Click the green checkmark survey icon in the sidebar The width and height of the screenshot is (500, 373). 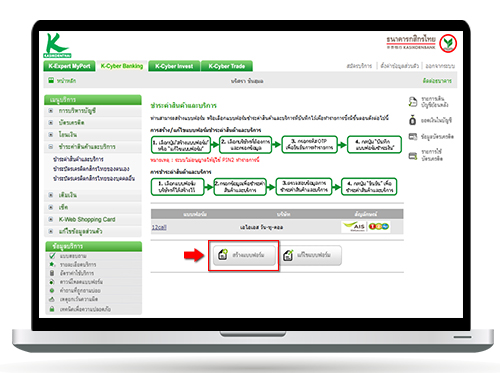(52, 256)
